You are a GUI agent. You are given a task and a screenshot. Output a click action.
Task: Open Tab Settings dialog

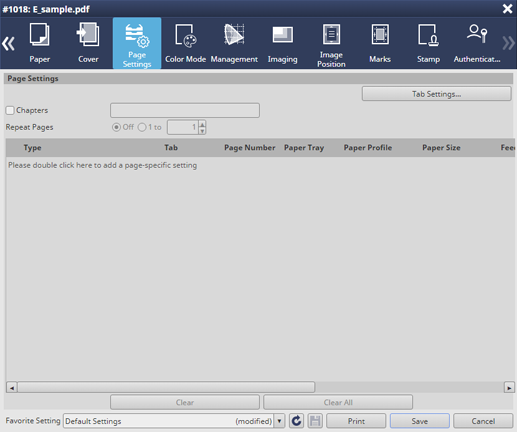point(437,94)
